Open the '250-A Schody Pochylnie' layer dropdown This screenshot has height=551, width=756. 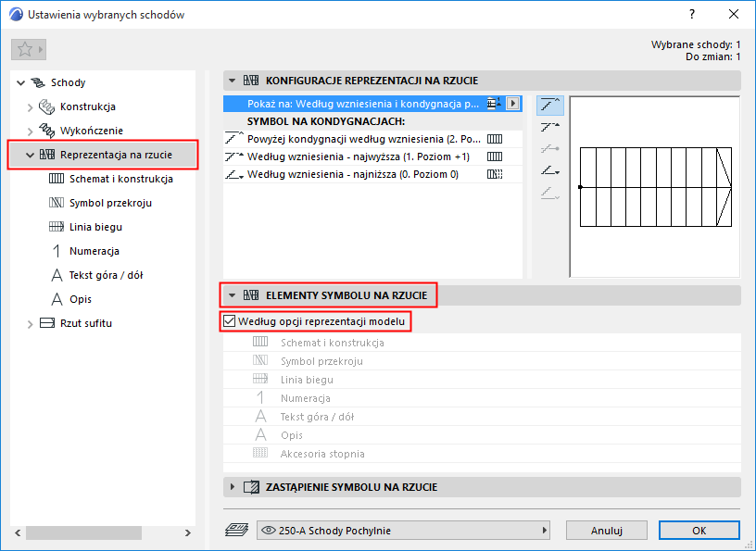coord(403,531)
